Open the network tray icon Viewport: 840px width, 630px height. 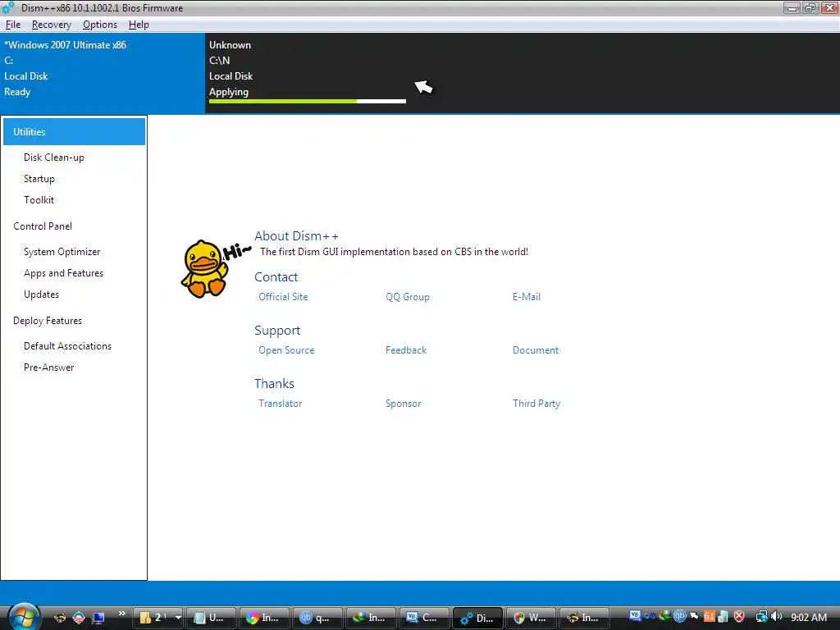pos(761,617)
